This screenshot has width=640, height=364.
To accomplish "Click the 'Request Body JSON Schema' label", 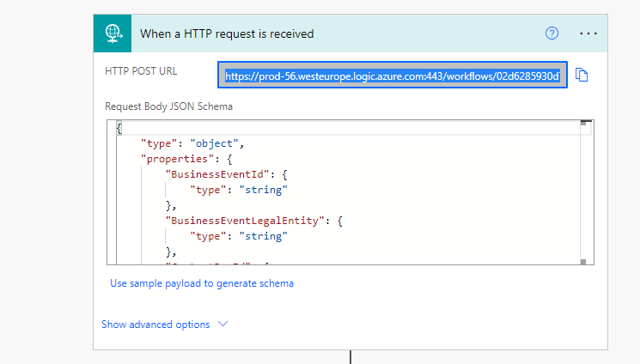I will click(169, 106).
